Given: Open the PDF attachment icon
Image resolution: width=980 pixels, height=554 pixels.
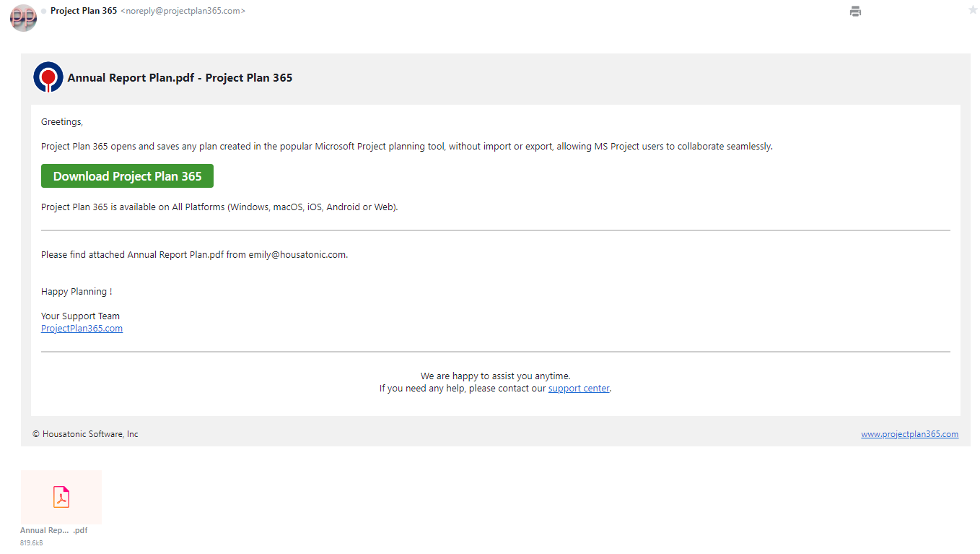Looking at the screenshot, I should [61, 497].
